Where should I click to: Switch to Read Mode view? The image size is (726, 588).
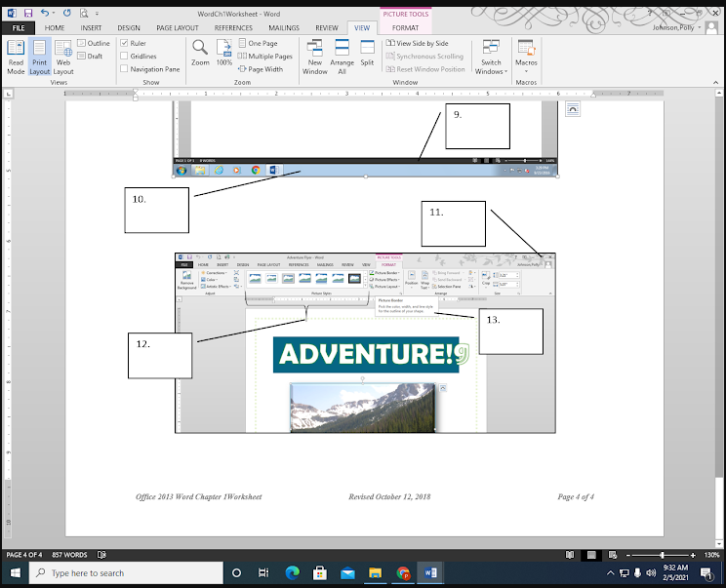click(x=16, y=57)
